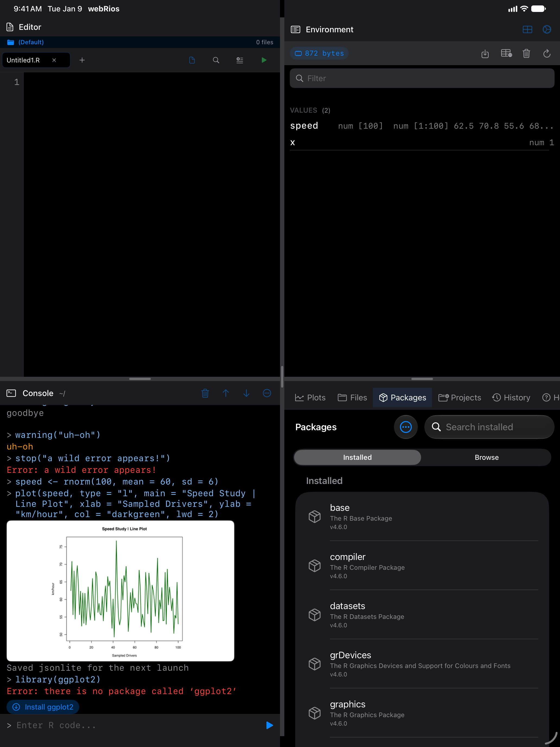Add a new editor tab with plus
Viewport: 560px width, 747px height.
click(82, 60)
